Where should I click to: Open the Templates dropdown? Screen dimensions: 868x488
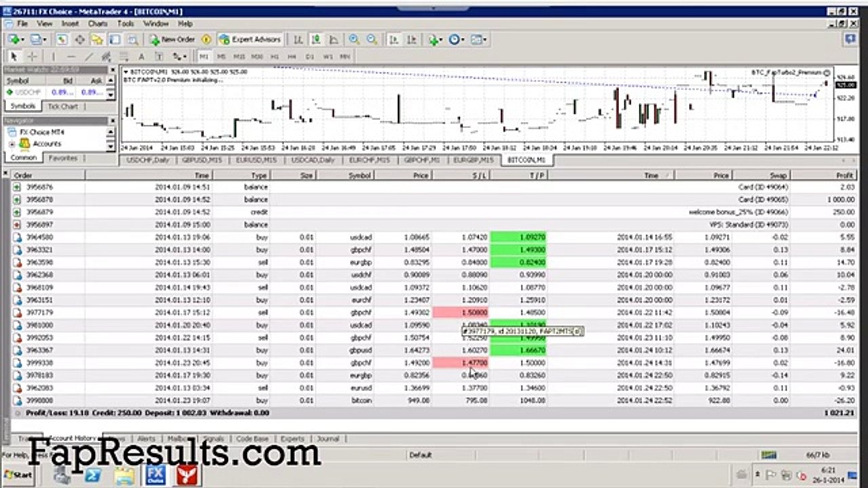pyautogui.click(x=479, y=40)
